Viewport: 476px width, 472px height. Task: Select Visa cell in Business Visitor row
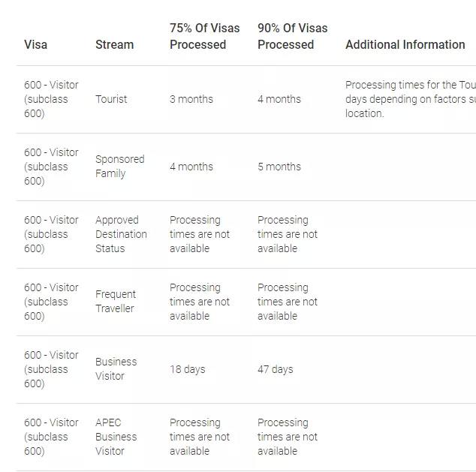[51, 369]
